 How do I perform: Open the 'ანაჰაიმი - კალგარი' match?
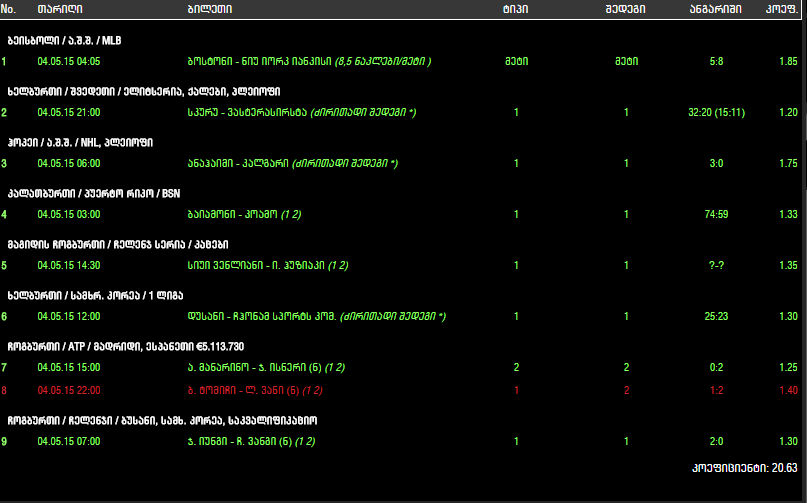[293, 163]
